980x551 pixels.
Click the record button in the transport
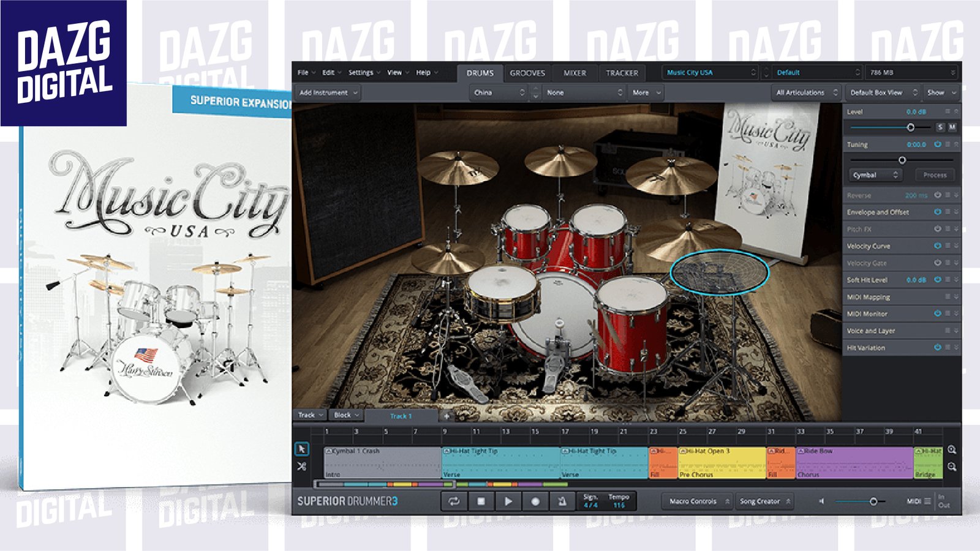click(535, 501)
